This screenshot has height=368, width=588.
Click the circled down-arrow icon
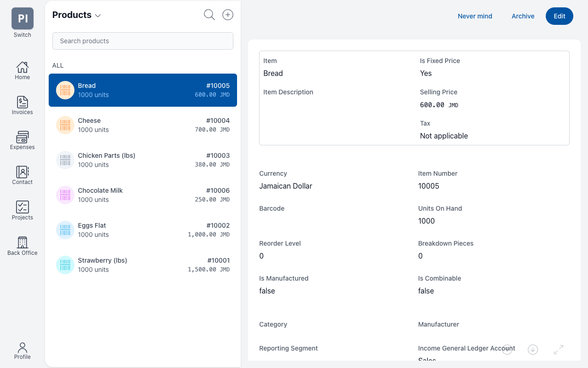click(533, 350)
